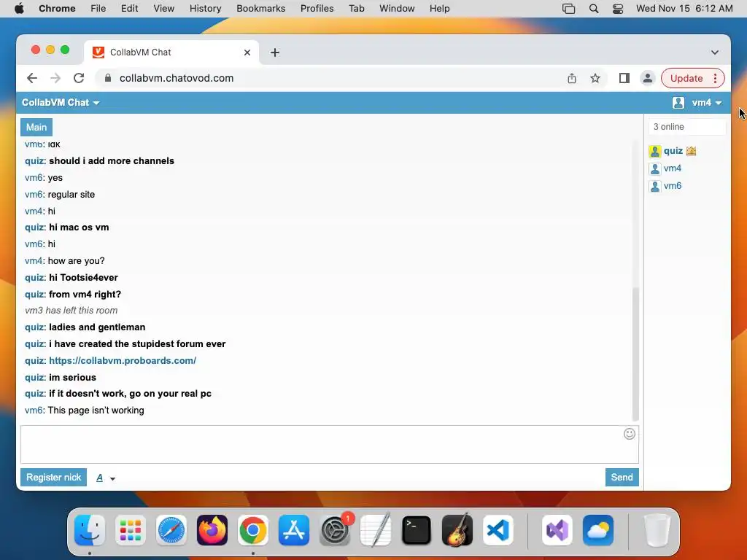This screenshot has height=560, width=747.
Task: Reload the CollabVM Chat page
Action: [79, 78]
